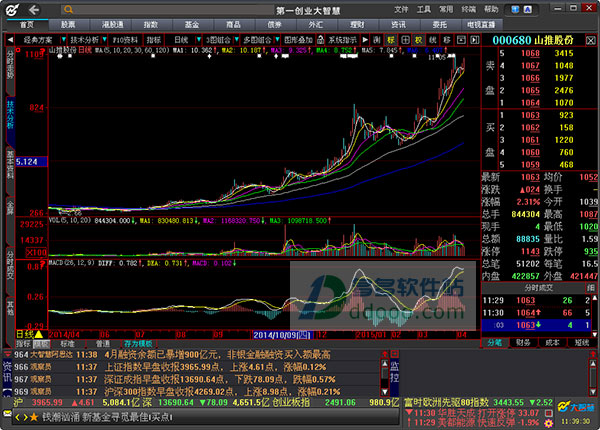
Task: Open the 分时走势 vertical sidebar tab
Action: pyautogui.click(x=10, y=69)
